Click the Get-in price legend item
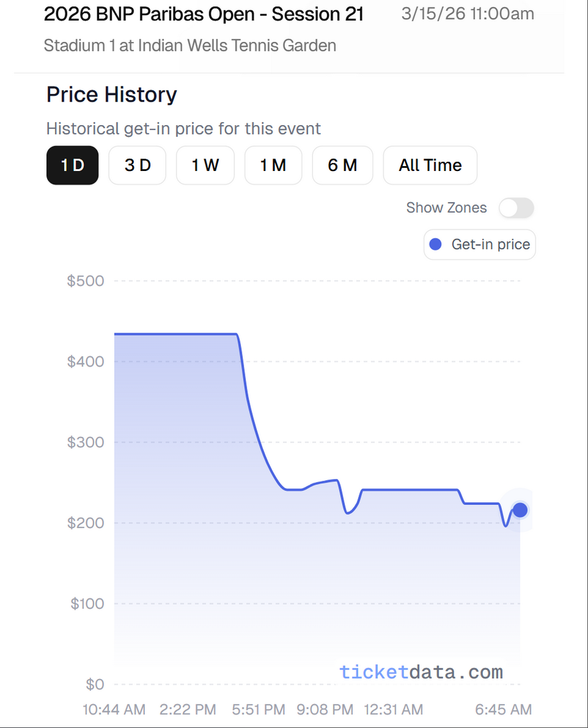 pos(480,245)
